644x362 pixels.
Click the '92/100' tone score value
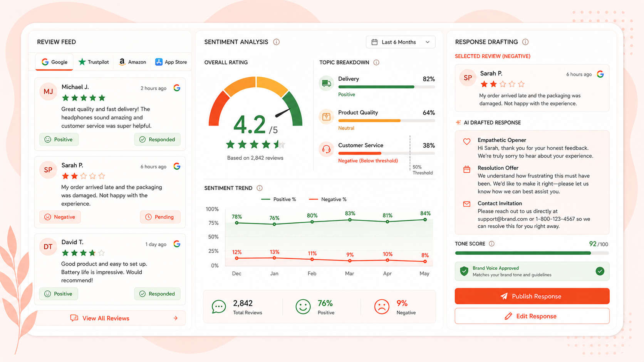(599, 244)
